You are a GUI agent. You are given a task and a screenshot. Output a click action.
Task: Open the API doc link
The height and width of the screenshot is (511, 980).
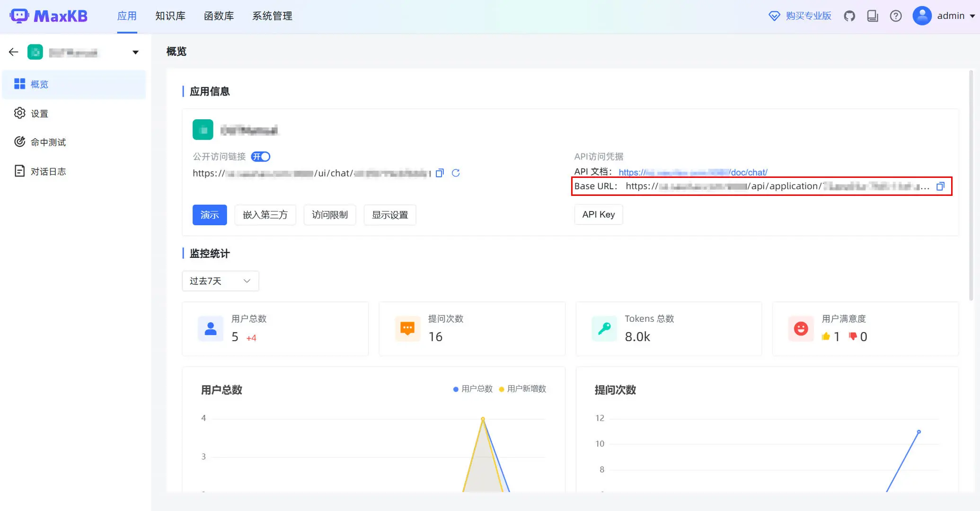pyautogui.click(x=693, y=172)
